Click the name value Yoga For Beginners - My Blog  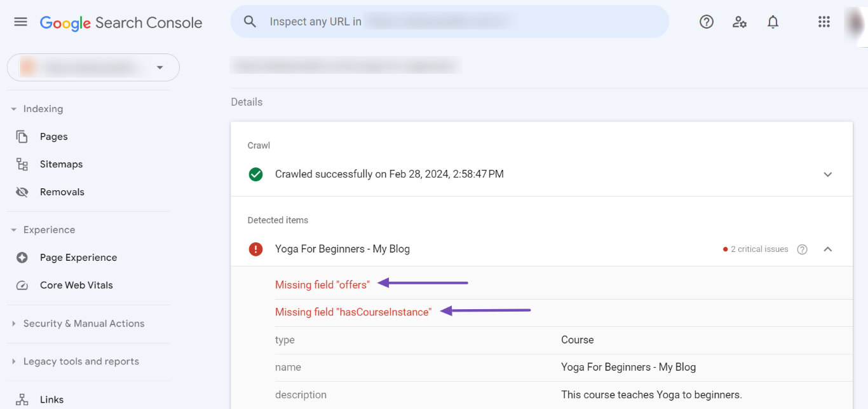click(x=628, y=368)
